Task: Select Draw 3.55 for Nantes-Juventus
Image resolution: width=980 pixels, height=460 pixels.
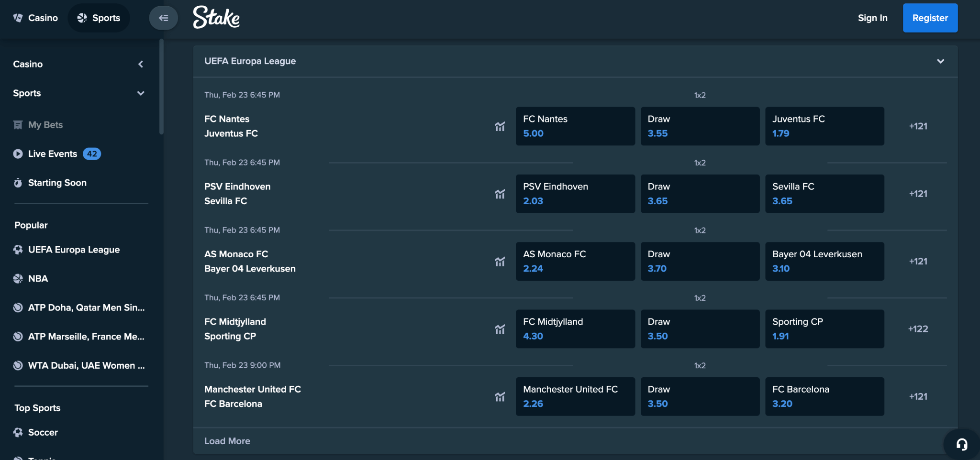Action: coord(700,126)
